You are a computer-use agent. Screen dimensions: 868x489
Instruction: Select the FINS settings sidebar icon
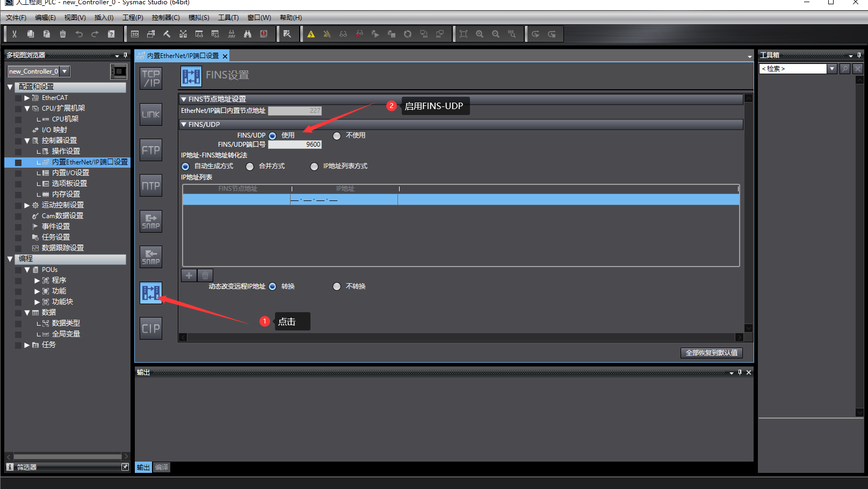coord(151,293)
